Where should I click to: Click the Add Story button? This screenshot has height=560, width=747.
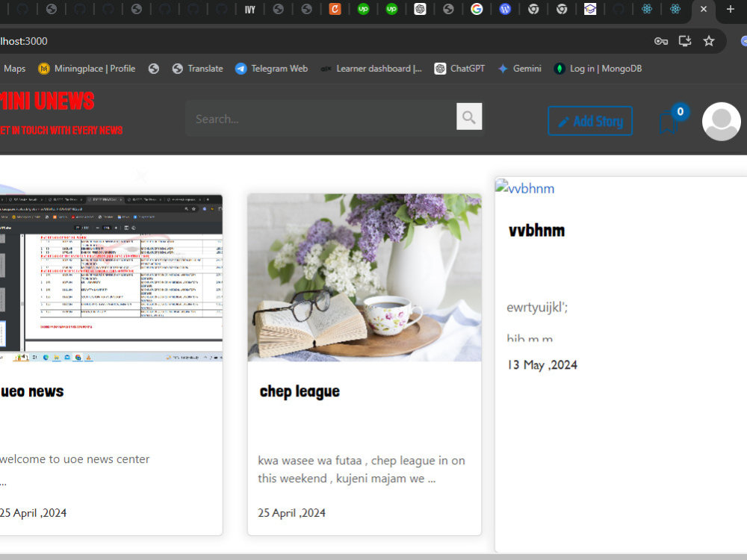pos(590,120)
